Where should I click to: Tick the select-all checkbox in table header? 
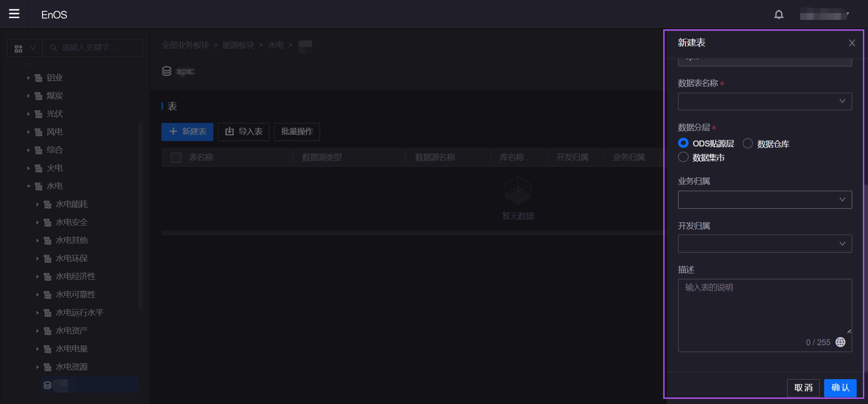[176, 158]
